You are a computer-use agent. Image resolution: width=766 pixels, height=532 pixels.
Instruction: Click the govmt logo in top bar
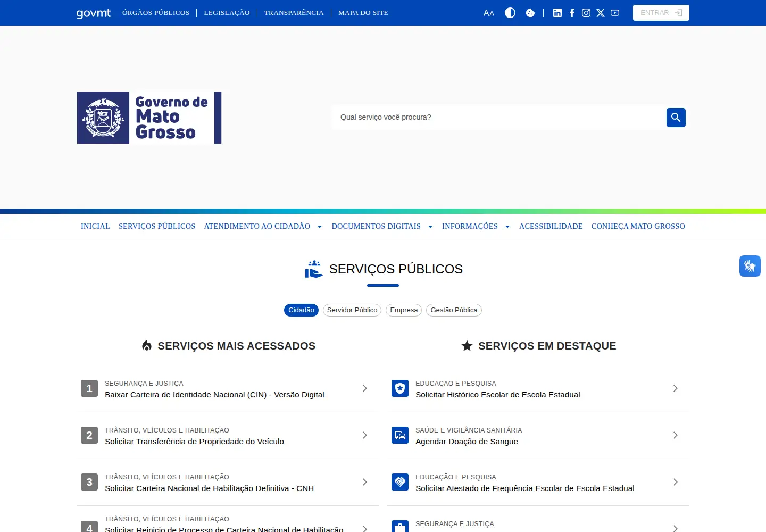coord(94,13)
